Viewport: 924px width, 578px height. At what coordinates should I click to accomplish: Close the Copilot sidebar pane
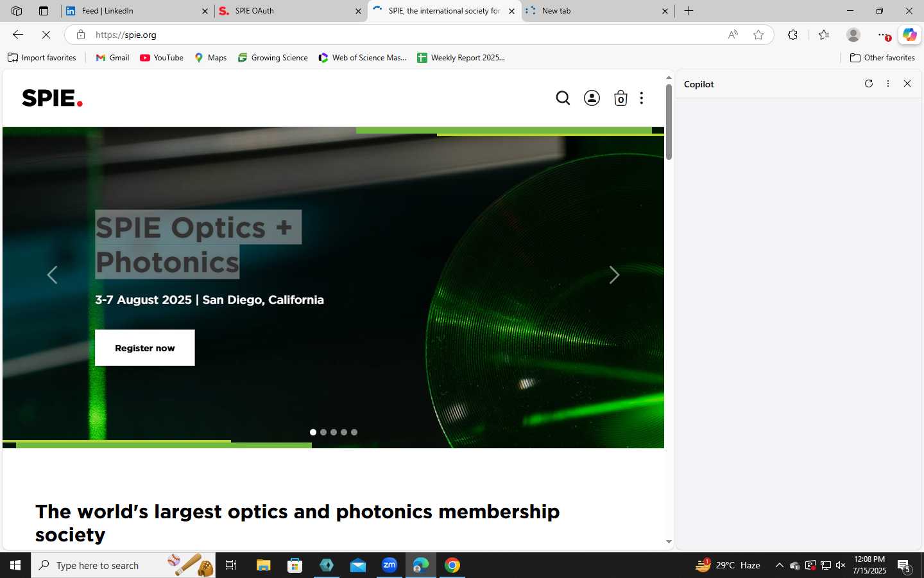coord(907,83)
